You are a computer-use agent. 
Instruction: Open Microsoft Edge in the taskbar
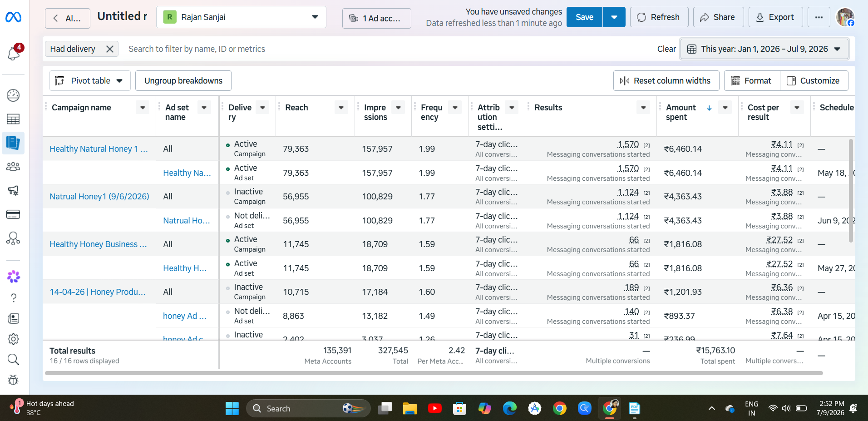point(510,408)
